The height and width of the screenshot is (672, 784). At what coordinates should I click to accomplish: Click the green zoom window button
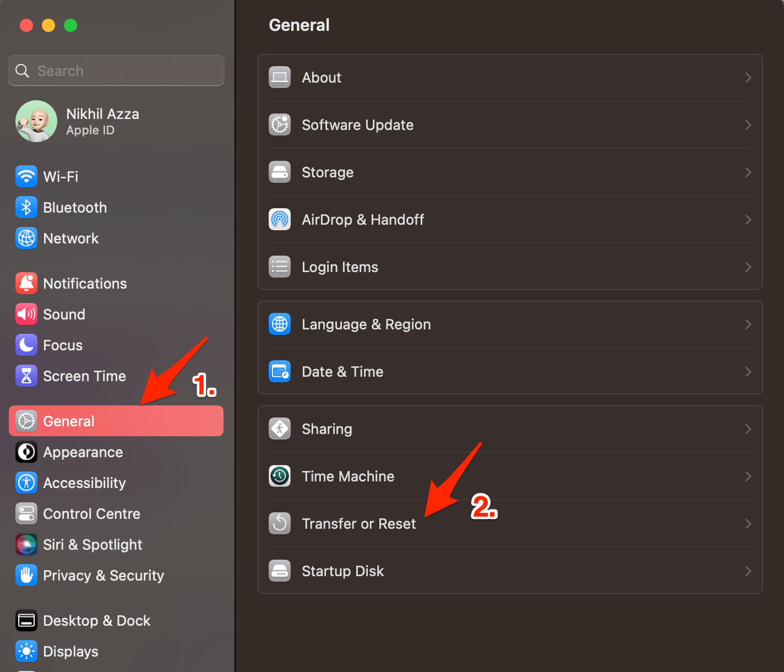[70, 25]
